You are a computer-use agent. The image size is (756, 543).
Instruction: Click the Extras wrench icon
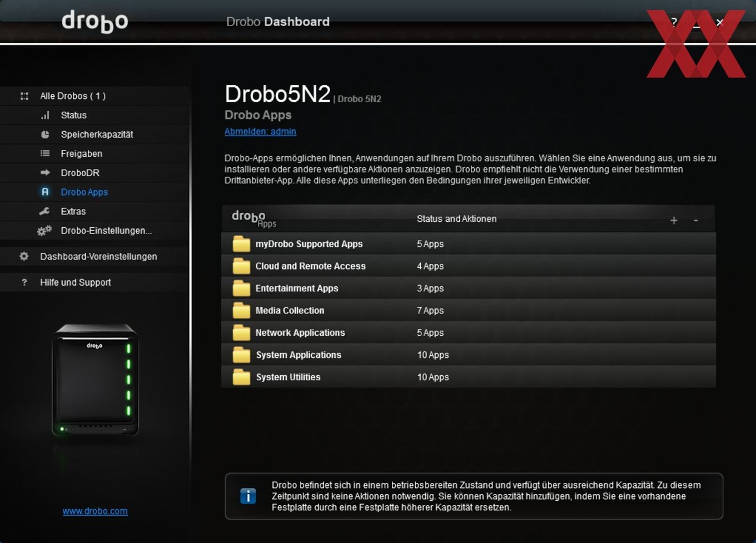pos(44,211)
